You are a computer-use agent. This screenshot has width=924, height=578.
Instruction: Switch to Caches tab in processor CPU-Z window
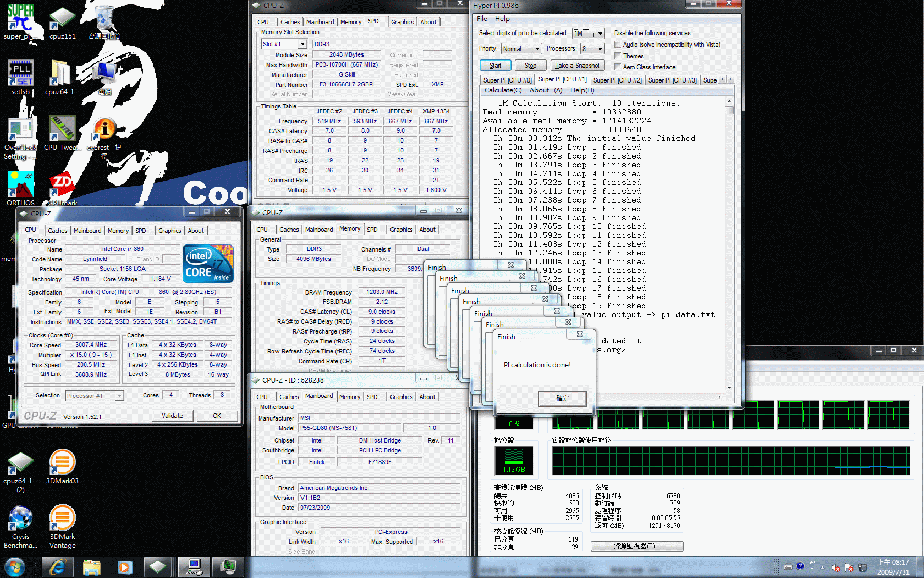57,231
